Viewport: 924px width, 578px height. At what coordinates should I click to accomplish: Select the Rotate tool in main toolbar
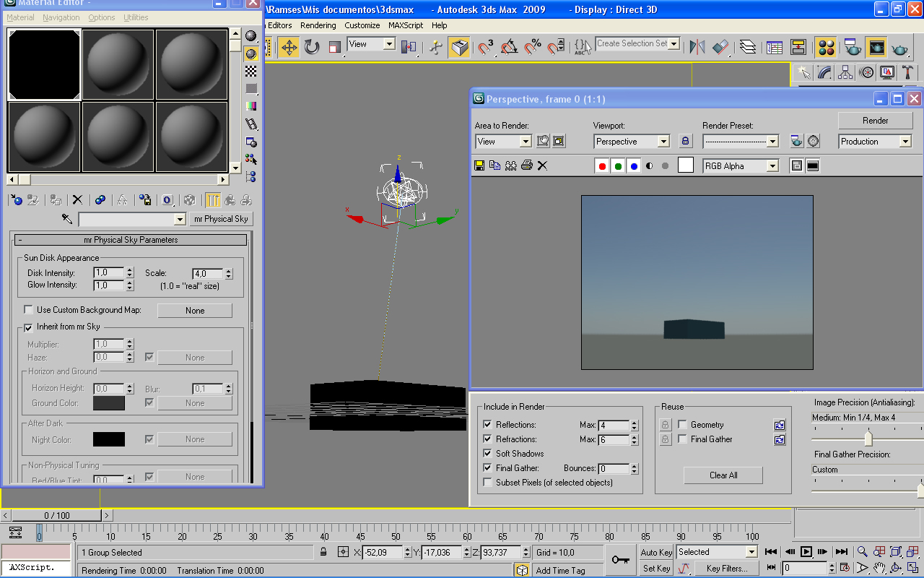tap(312, 48)
